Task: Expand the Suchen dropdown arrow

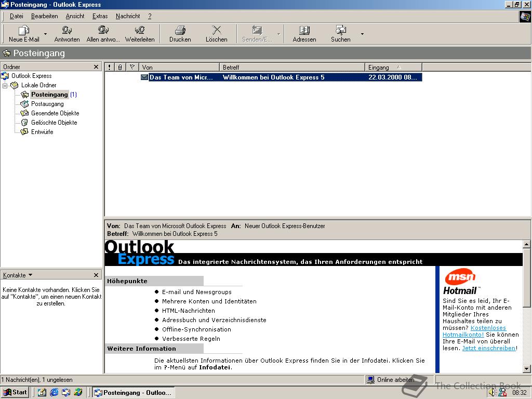Action: [x=362, y=34]
